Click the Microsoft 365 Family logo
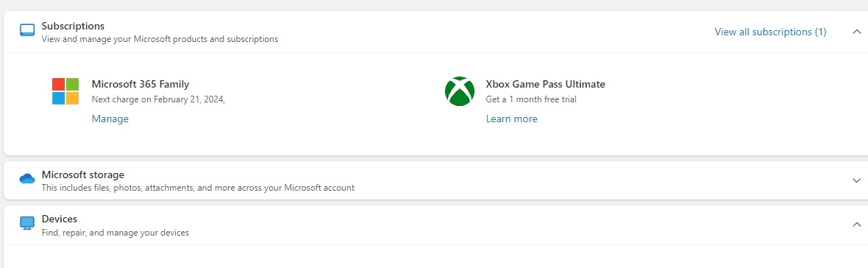Screen dimensions: 868x268 (x=65, y=91)
